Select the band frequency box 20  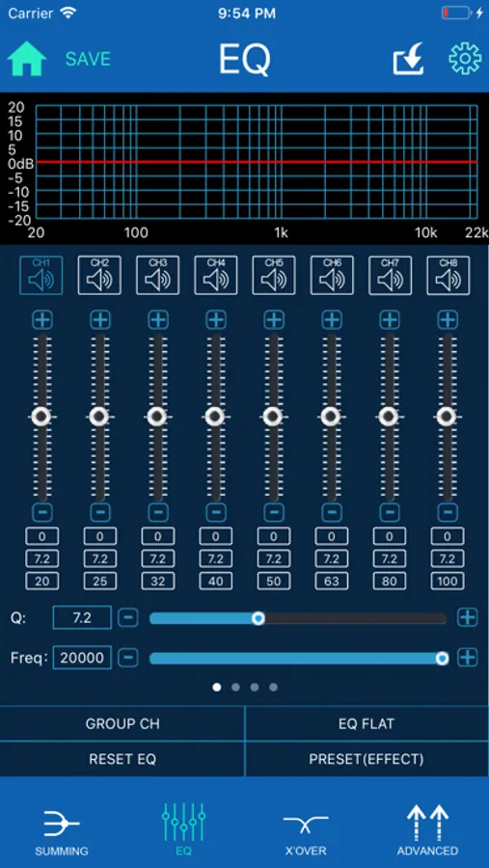42,582
